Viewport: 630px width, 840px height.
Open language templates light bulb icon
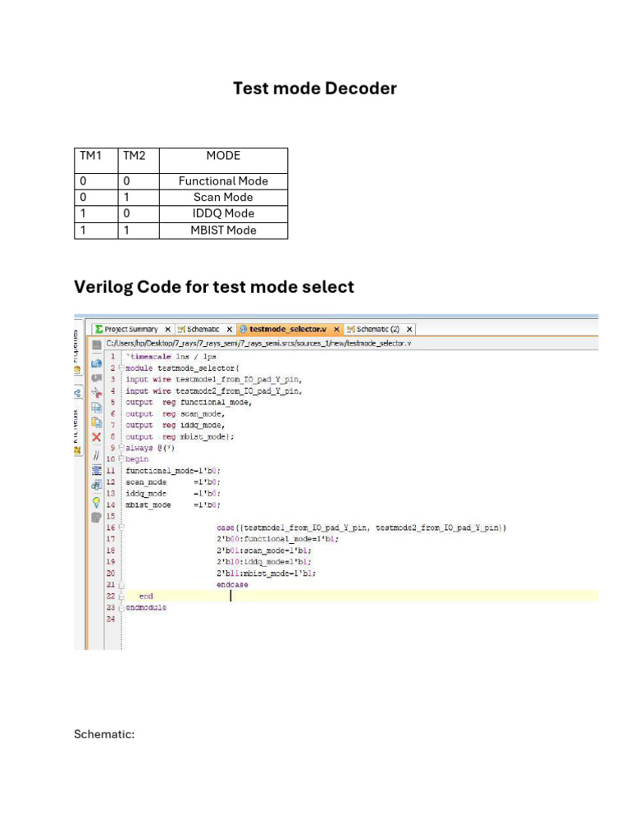coord(97,502)
